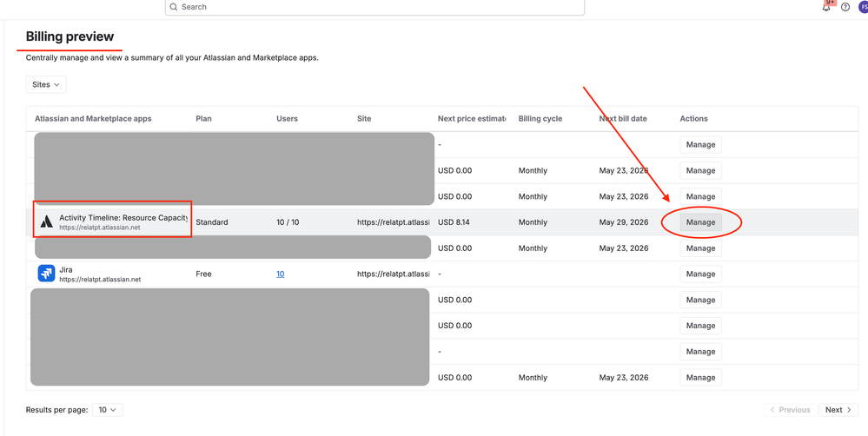Open the notifications bell icon

click(826, 8)
